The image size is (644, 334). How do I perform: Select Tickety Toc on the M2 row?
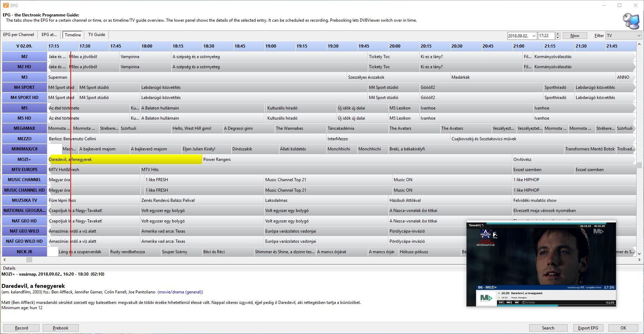click(393, 57)
